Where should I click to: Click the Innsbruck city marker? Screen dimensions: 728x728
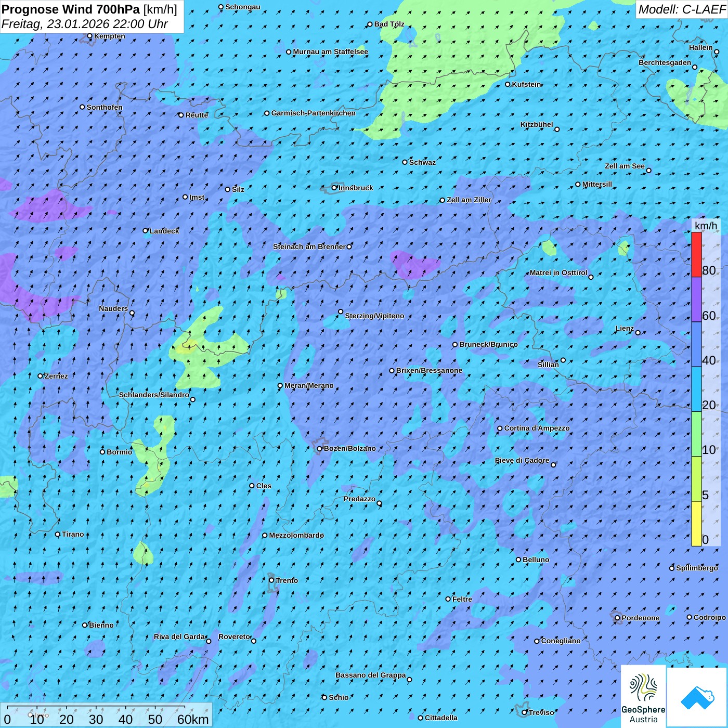tap(334, 188)
